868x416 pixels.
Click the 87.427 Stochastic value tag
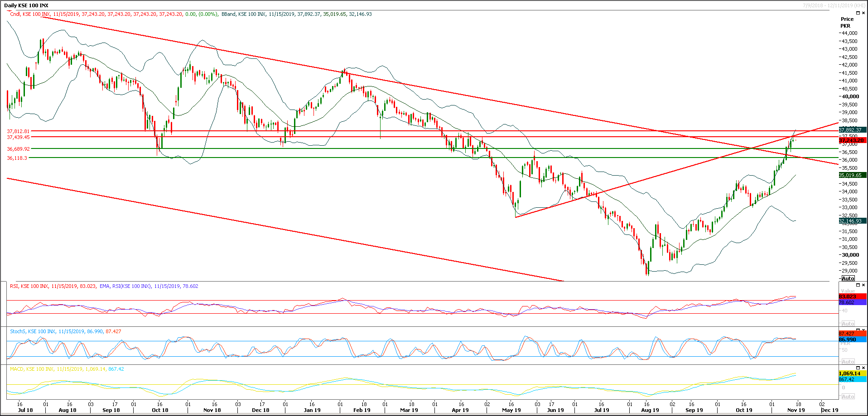[852, 334]
